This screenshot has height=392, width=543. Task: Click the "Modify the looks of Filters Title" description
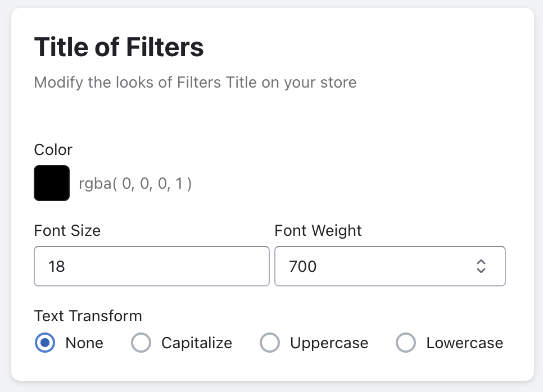pos(195,83)
